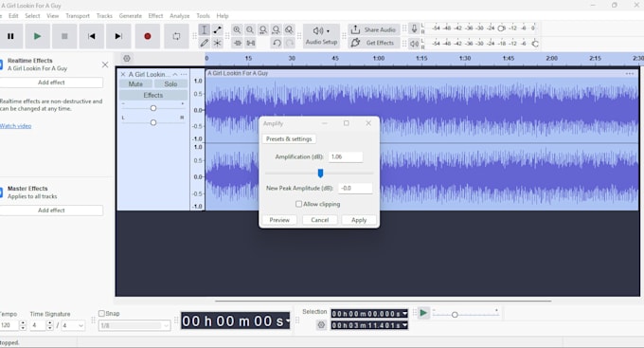Click the Trim audio outside selection icon
Image resolution: width=644 pixels, height=348 pixels.
pos(238,43)
